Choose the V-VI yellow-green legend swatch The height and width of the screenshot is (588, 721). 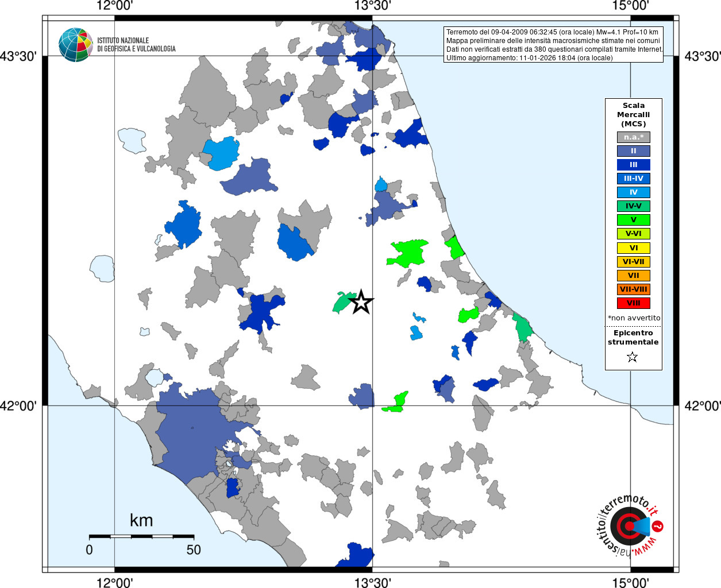[x=633, y=234]
